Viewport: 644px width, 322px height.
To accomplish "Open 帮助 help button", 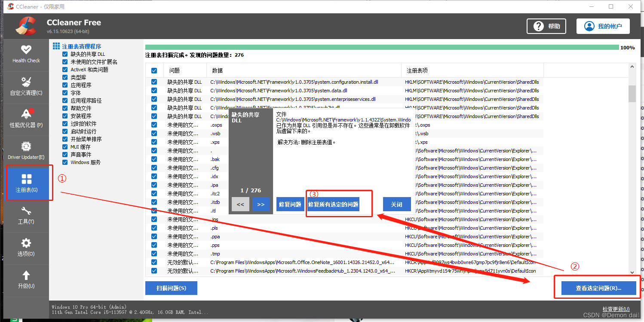I will (546, 26).
